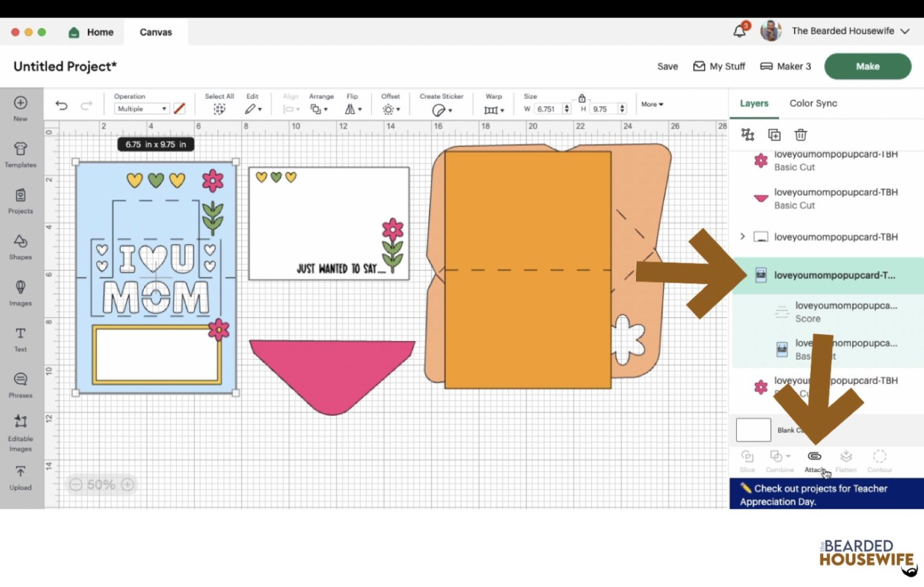Click the New project icon in sidebar
The height and width of the screenshot is (587, 924).
click(x=20, y=108)
